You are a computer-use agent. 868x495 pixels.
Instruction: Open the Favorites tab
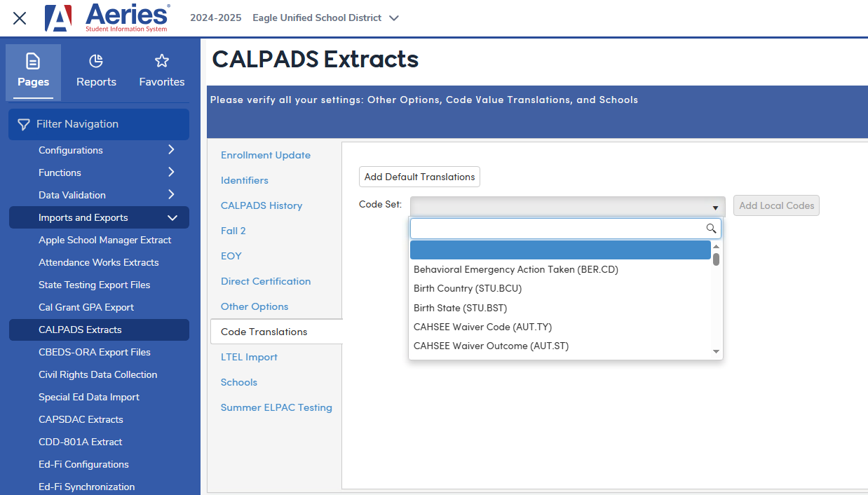[162, 72]
